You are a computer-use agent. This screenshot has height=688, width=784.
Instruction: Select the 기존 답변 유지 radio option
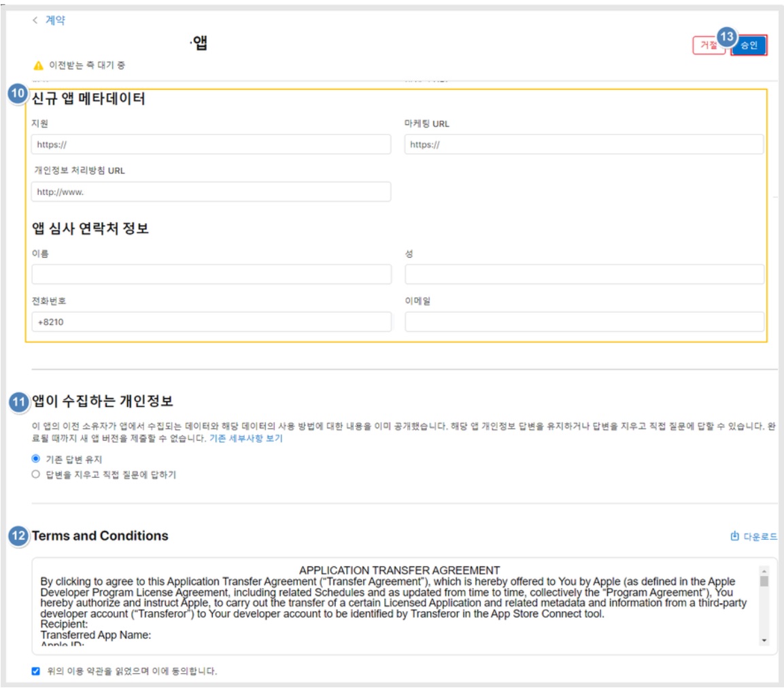[x=35, y=459]
